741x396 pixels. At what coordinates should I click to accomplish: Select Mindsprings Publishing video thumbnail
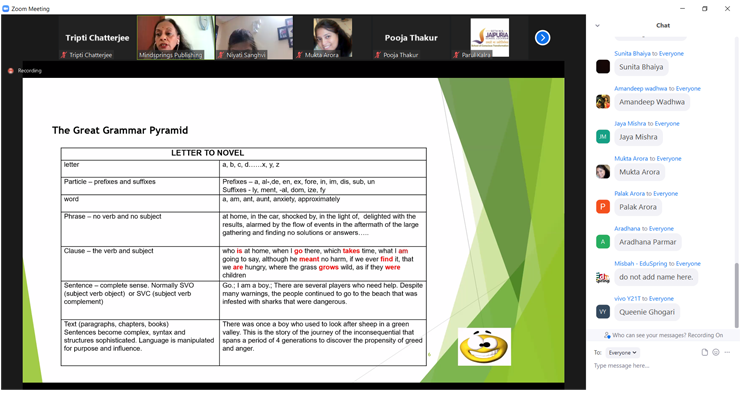coord(176,37)
